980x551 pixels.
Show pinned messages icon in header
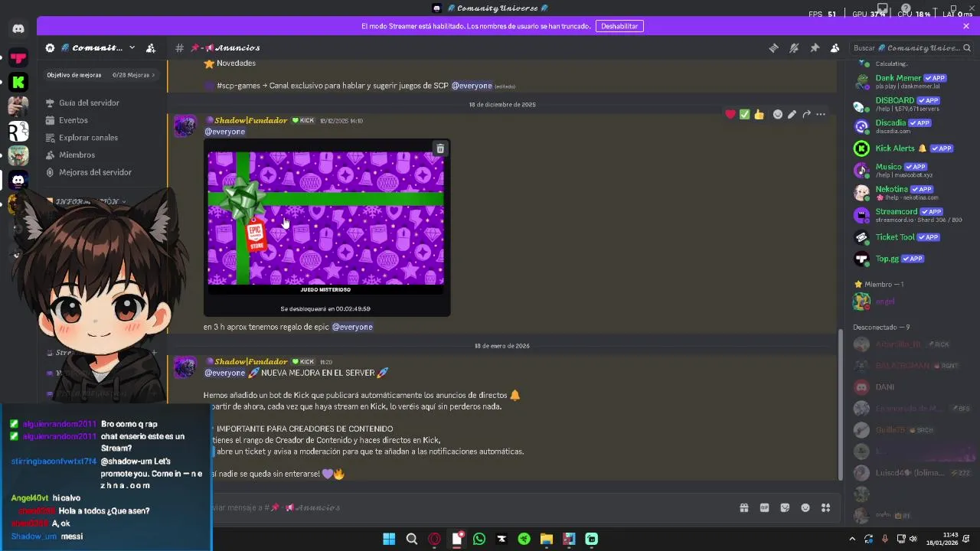(x=815, y=47)
